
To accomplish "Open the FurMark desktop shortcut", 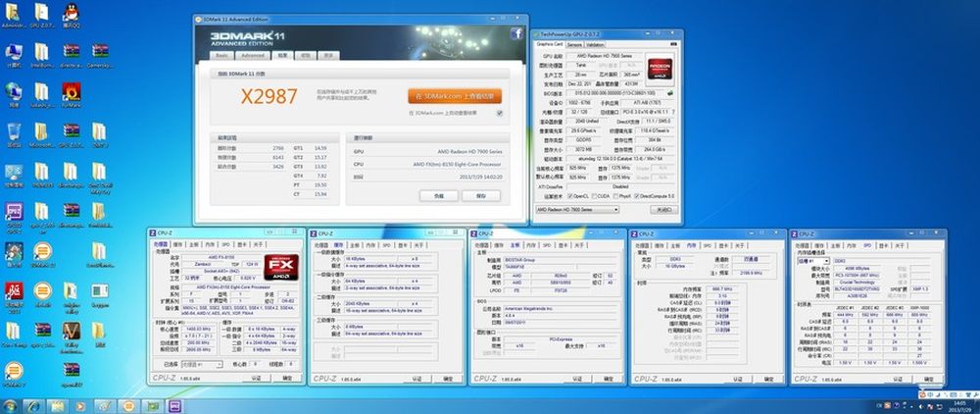I will pyautogui.click(x=71, y=94).
